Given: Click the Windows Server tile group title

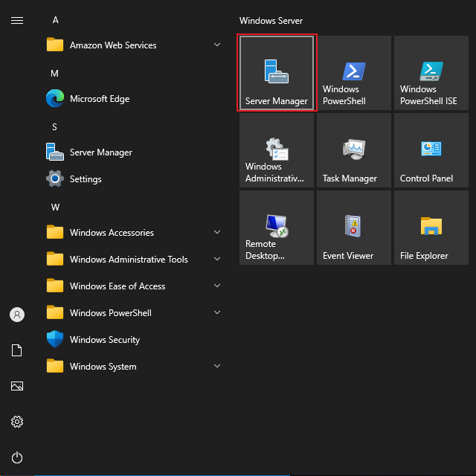Looking at the screenshot, I should 271,21.
